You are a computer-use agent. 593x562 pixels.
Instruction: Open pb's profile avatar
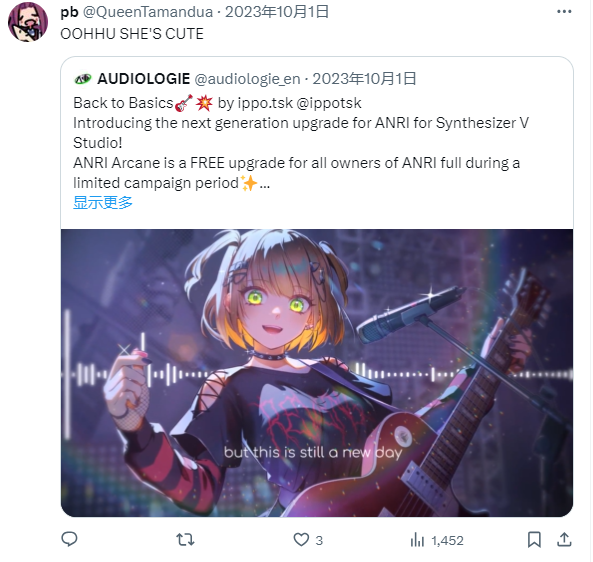point(28,22)
